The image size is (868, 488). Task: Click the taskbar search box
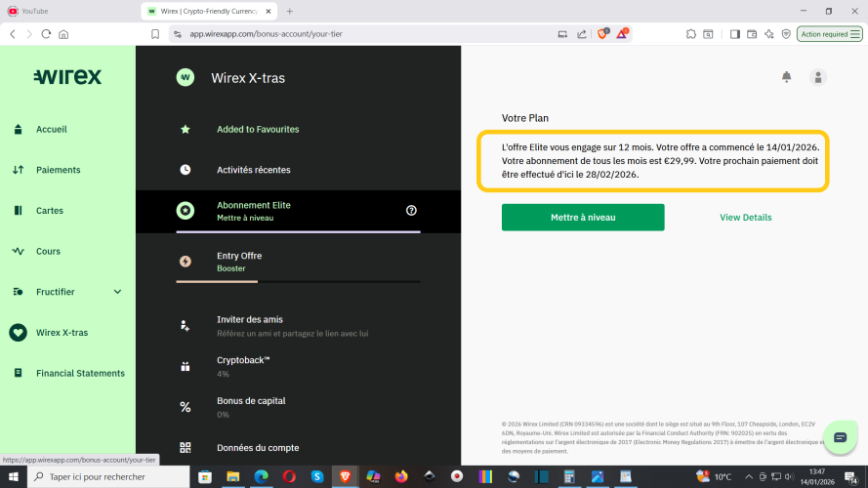(x=108, y=477)
